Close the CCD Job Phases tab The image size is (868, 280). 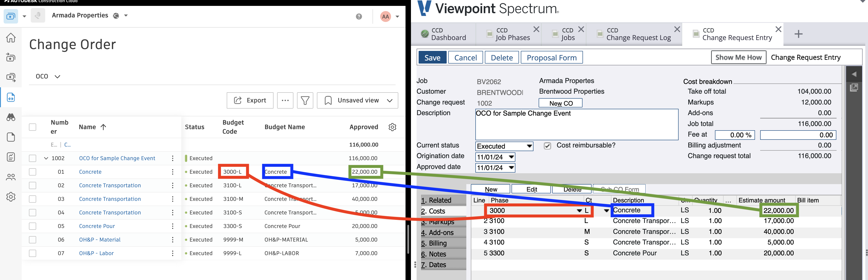(x=536, y=29)
